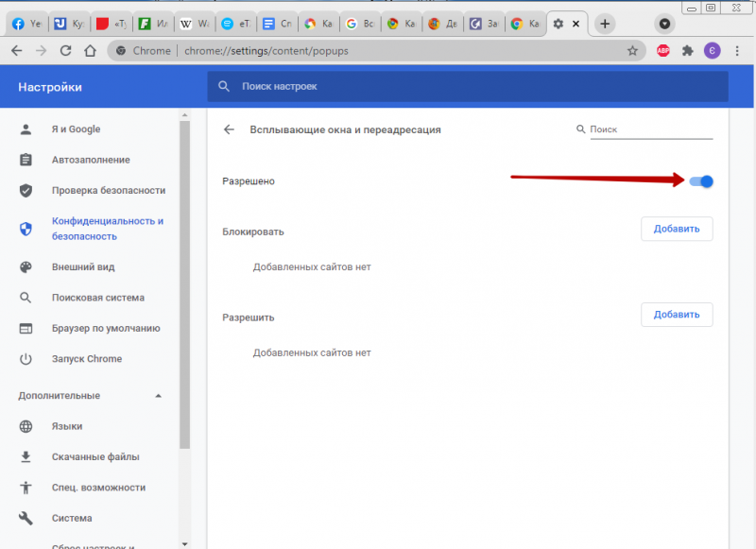This screenshot has height=549, width=756.
Task: Open the Extensions puzzle piece menu
Action: 688,51
